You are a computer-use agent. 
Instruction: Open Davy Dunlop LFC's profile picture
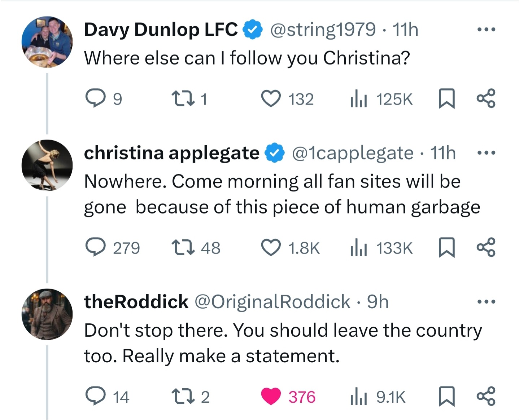point(47,42)
